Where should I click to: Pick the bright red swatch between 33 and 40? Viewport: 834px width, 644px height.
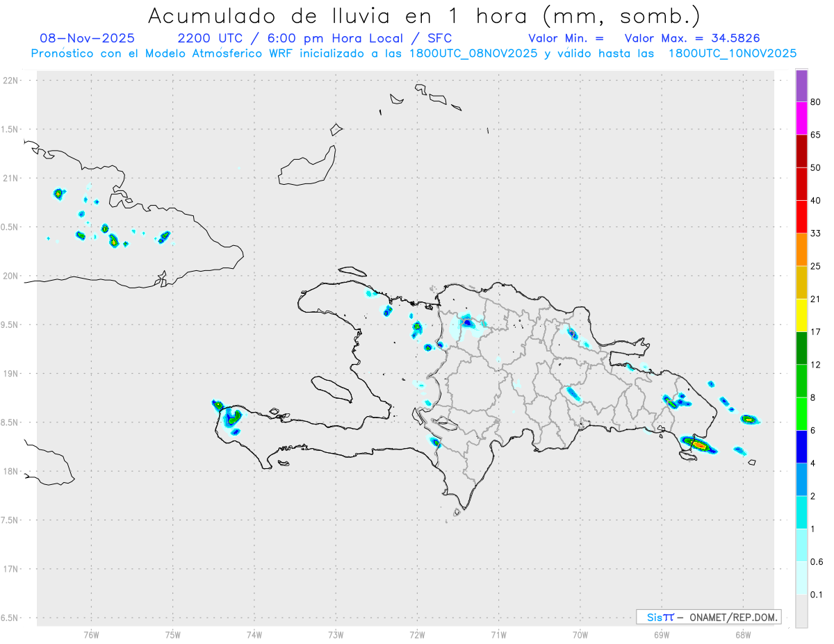tap(801, 217)
